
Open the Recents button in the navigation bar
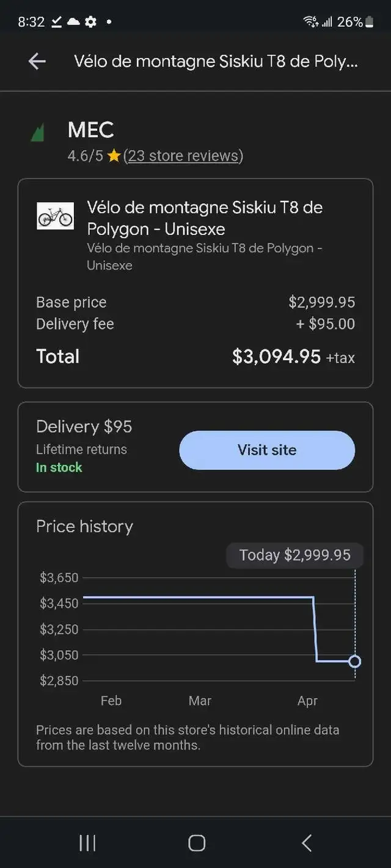tap(87, 842)
